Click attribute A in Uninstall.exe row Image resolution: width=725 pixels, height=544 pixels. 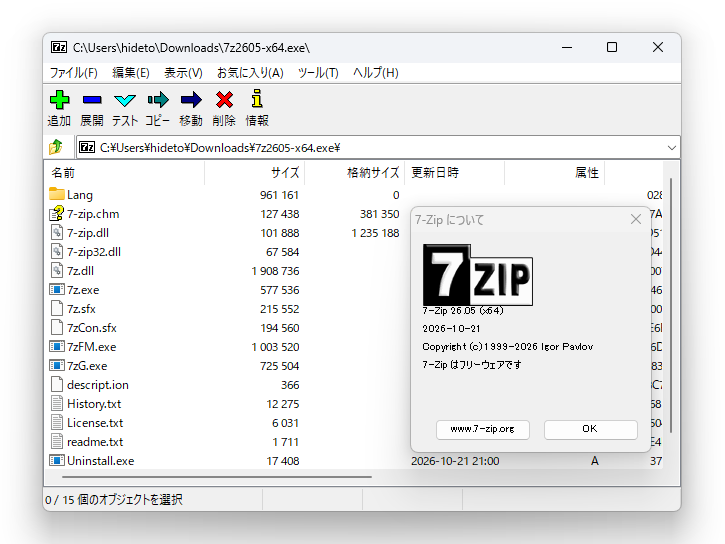pos(595,461)
